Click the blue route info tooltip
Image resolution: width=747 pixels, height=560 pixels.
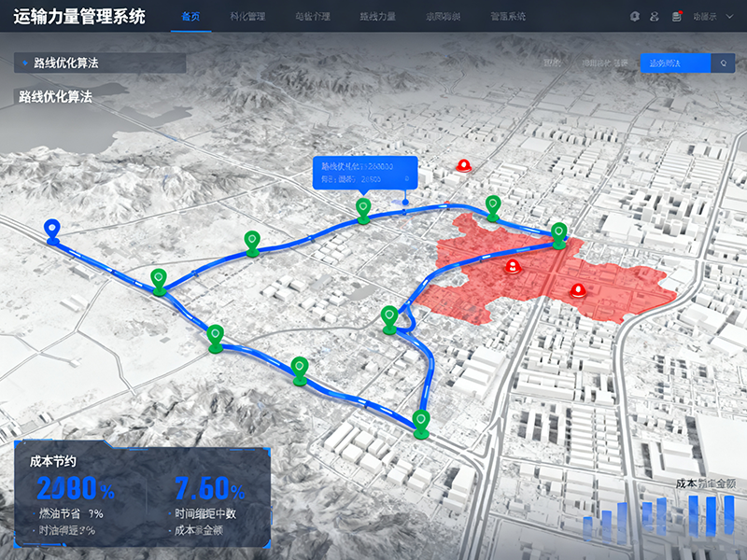365,173
